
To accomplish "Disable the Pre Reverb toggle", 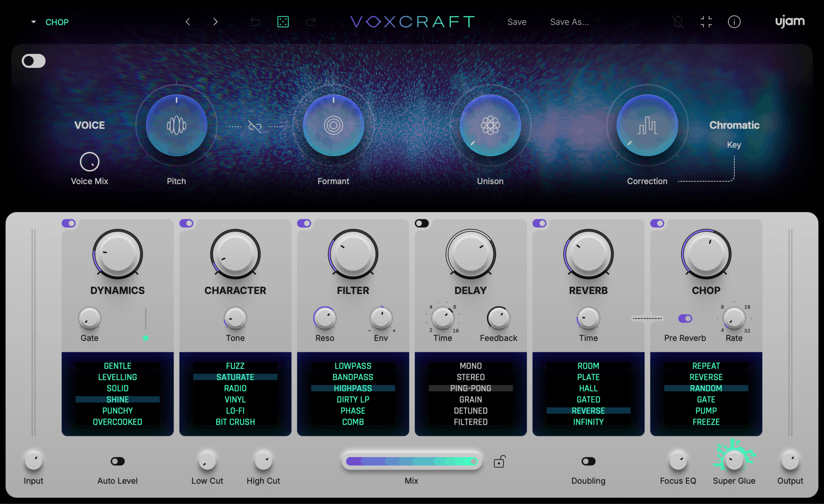I will 685,318.
